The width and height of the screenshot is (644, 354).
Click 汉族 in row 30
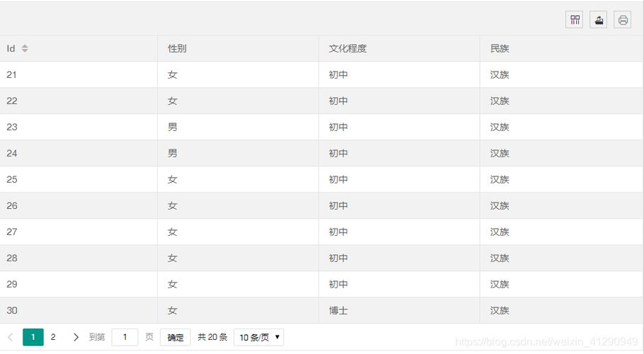click(x=500, y=311)
